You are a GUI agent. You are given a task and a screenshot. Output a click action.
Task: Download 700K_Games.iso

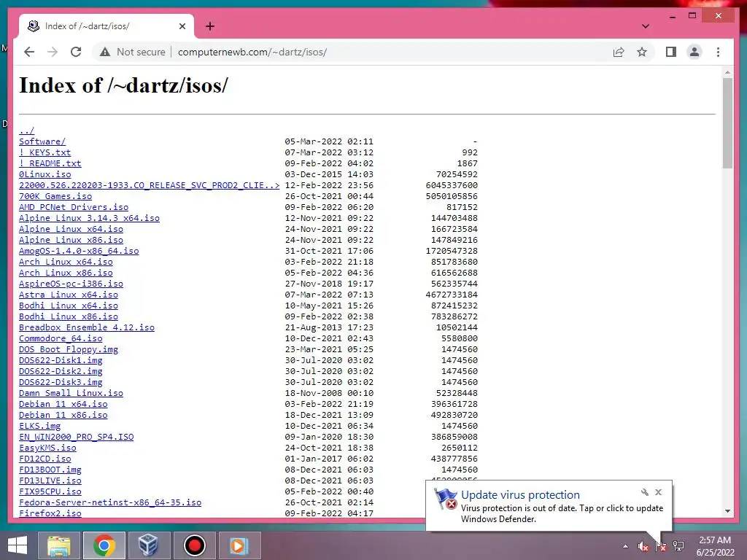coord(55,196)
